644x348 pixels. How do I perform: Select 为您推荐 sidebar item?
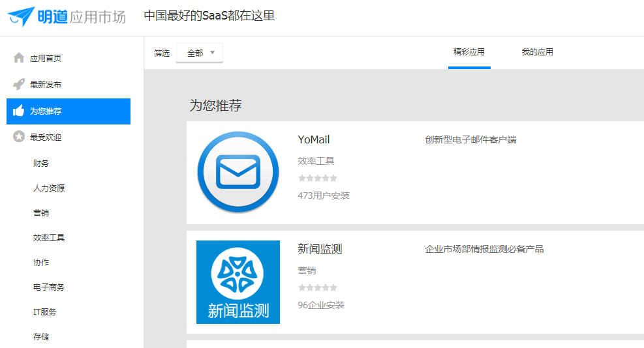coord(69,111)
